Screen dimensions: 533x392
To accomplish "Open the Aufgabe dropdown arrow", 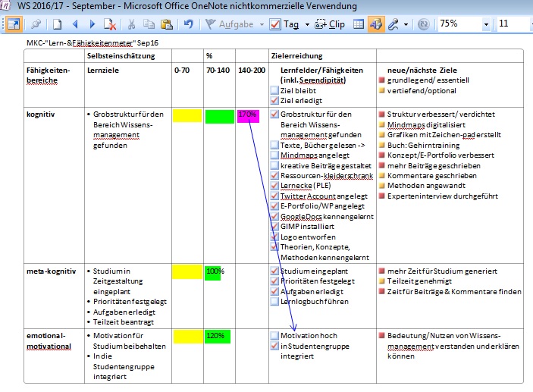I will [x=262, y=24].
